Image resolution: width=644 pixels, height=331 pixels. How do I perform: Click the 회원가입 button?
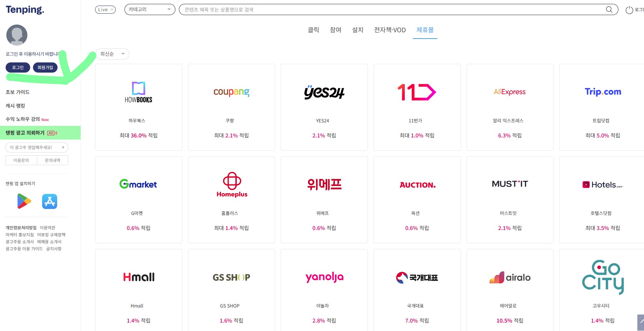pos(45,67)
